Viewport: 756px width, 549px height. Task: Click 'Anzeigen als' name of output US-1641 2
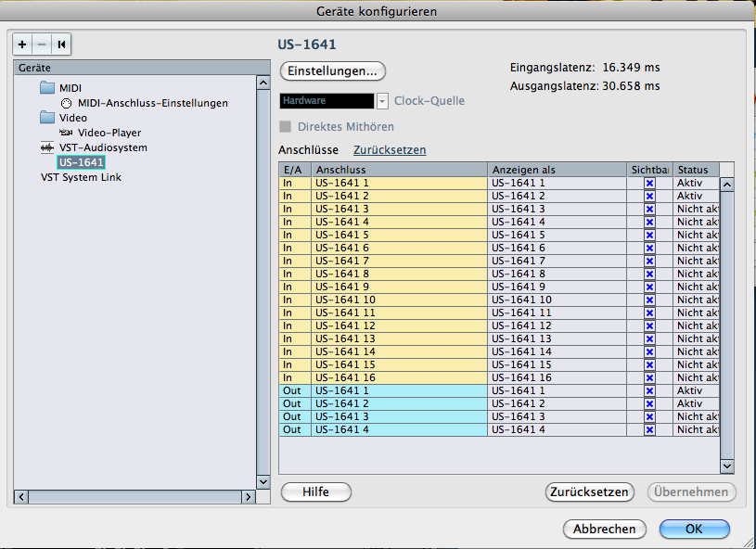pyautogui.click(x=557, y=404)
